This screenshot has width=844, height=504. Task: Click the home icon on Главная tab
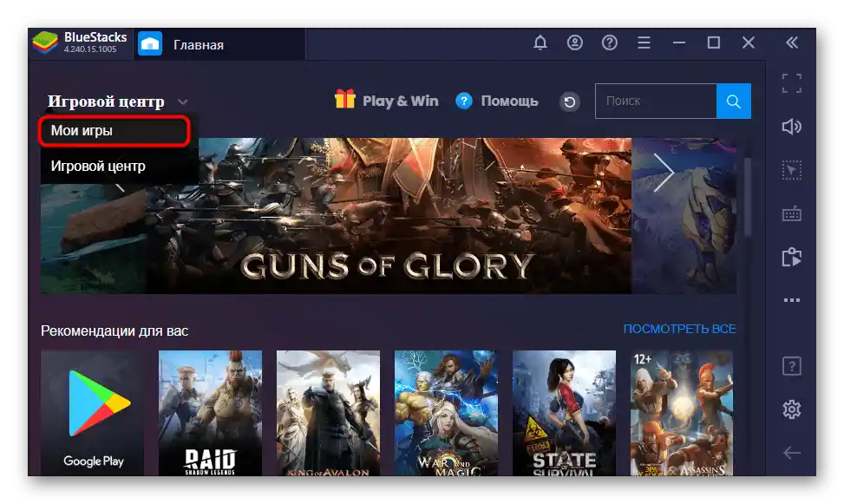point(150,44)
